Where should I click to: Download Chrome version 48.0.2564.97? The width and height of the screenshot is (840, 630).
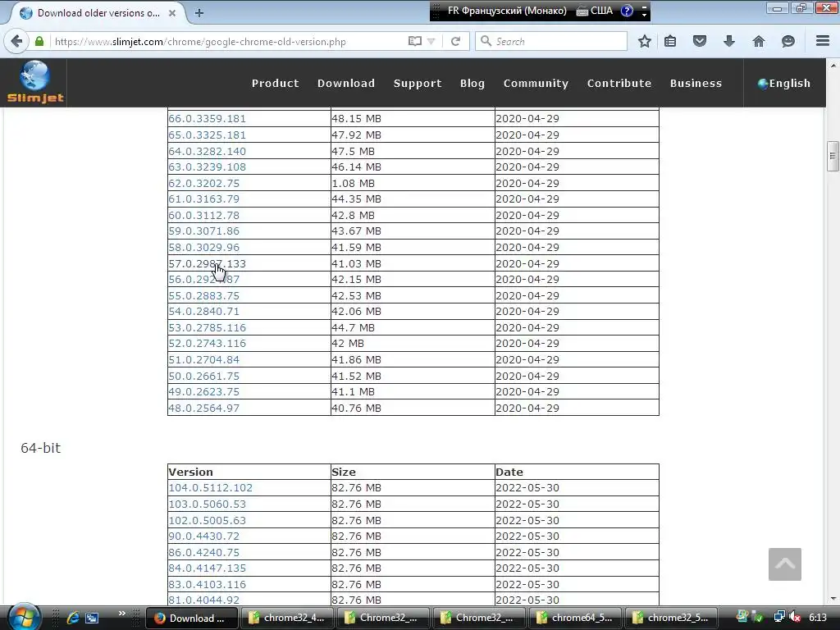204,409
